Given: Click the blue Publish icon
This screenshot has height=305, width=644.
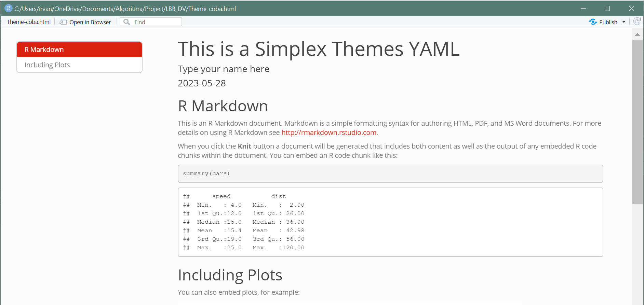Looking at the screenshot, I should coord(593,22).
